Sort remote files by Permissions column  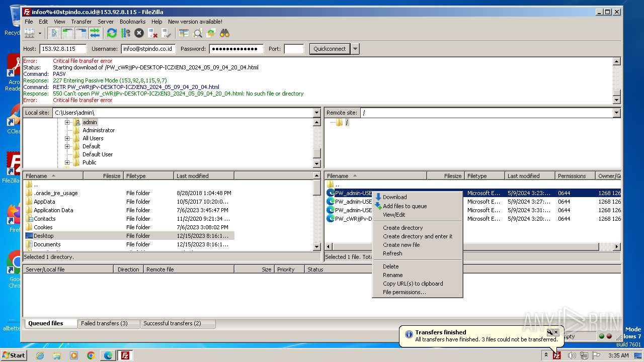click(x=575, y=176)
